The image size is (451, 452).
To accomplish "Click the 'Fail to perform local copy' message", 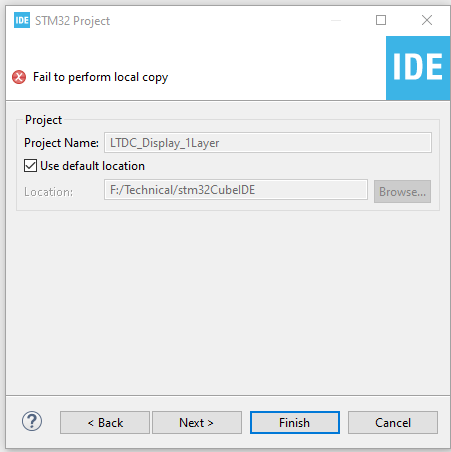I will [101, 77].
